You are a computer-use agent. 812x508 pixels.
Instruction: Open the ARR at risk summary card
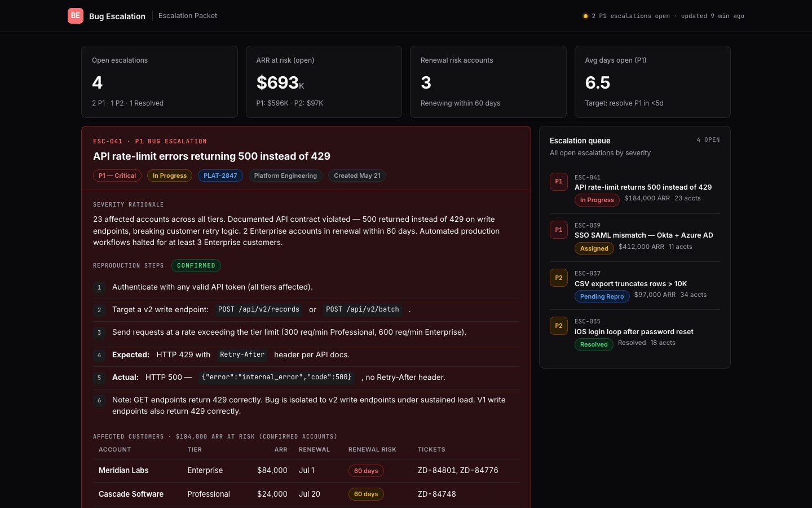pyautogui.click(x=324, y=82)
